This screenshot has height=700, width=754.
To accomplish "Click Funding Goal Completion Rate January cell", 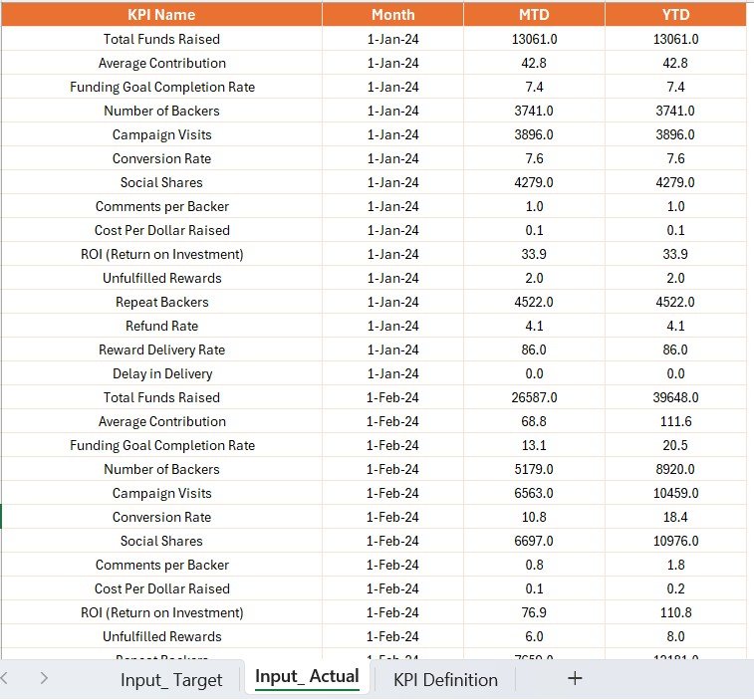I will pyautogui.click(x=161, y=87).
